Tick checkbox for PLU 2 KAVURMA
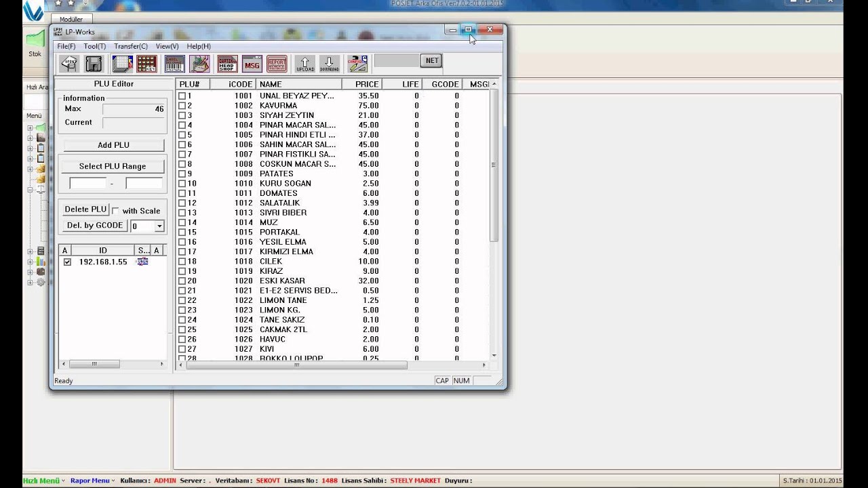 pos(182,106)
